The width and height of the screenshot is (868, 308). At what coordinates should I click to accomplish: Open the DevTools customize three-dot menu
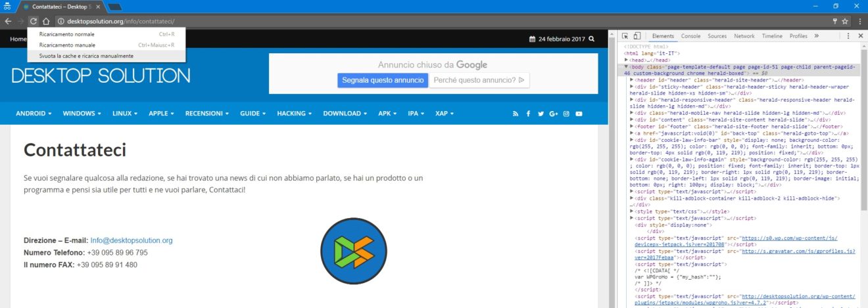(x=848, y=36)
